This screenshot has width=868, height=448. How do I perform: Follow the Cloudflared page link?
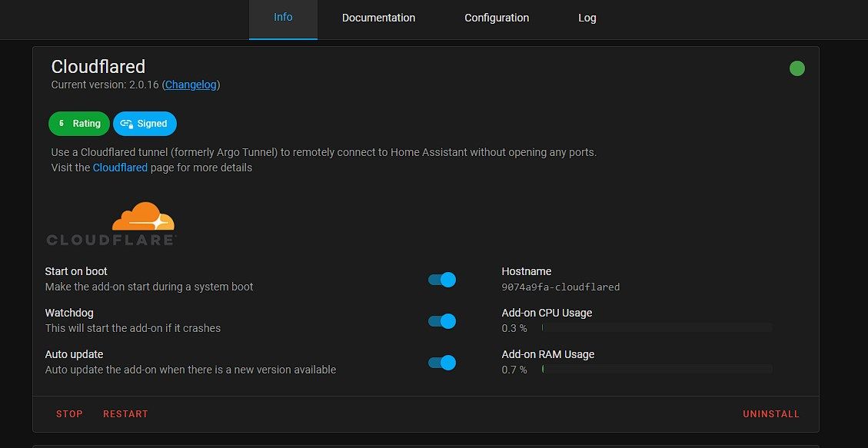coord(120,168)
